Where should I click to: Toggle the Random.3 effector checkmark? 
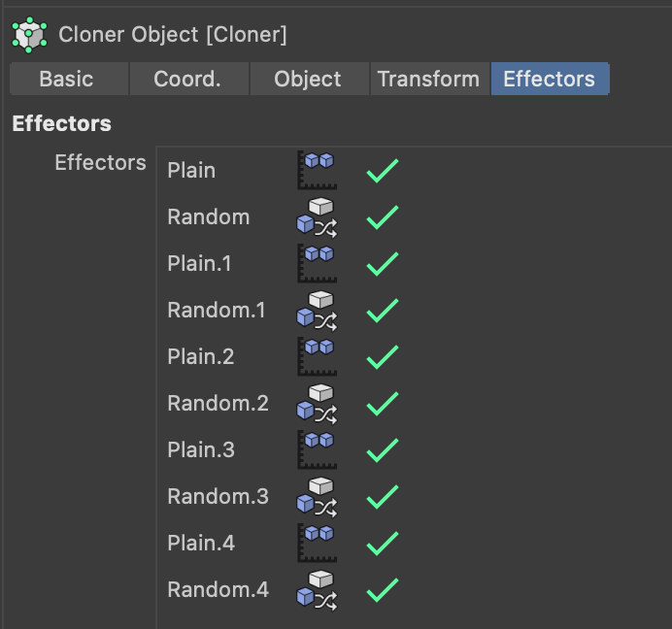tap(383, 496)
